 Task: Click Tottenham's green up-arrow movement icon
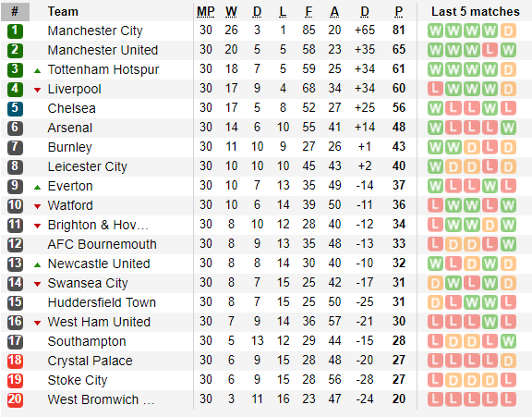pyautogui.click(x=37, y=71)
